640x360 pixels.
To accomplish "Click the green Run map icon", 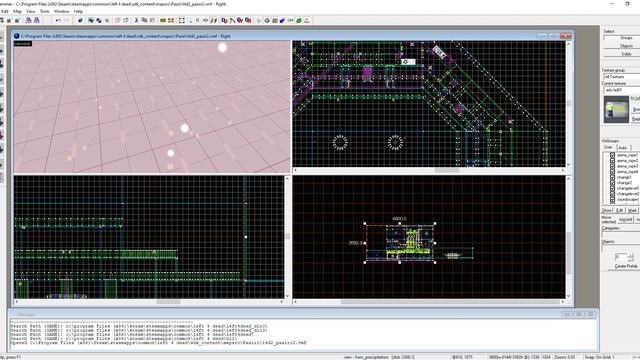I will (299, 20).
